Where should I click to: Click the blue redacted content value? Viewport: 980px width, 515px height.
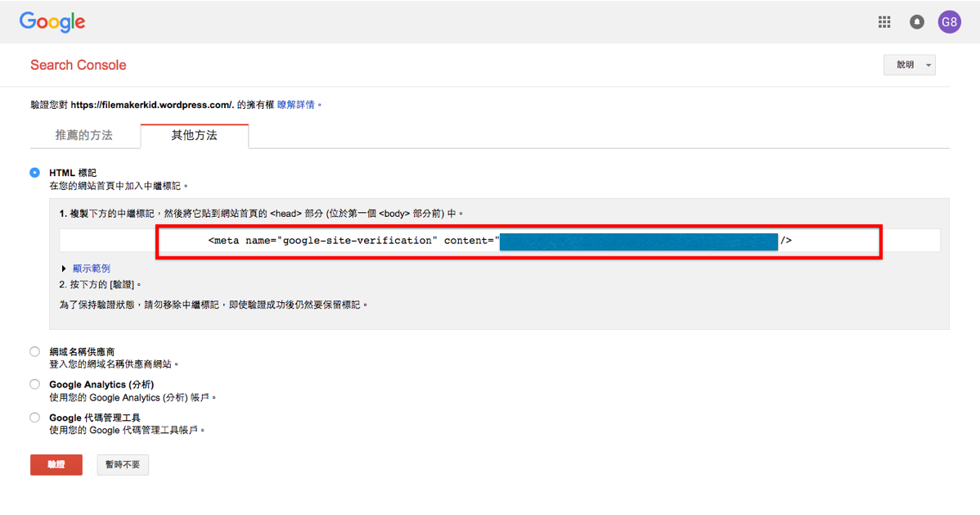click(x=639, y=242)
